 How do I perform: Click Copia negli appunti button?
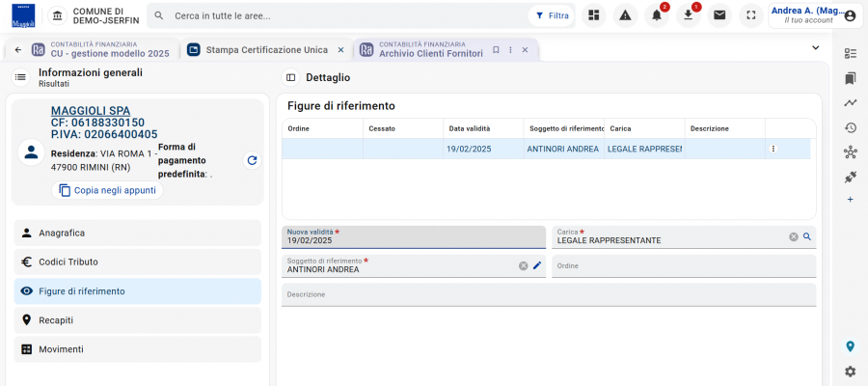tap(107, 190)
